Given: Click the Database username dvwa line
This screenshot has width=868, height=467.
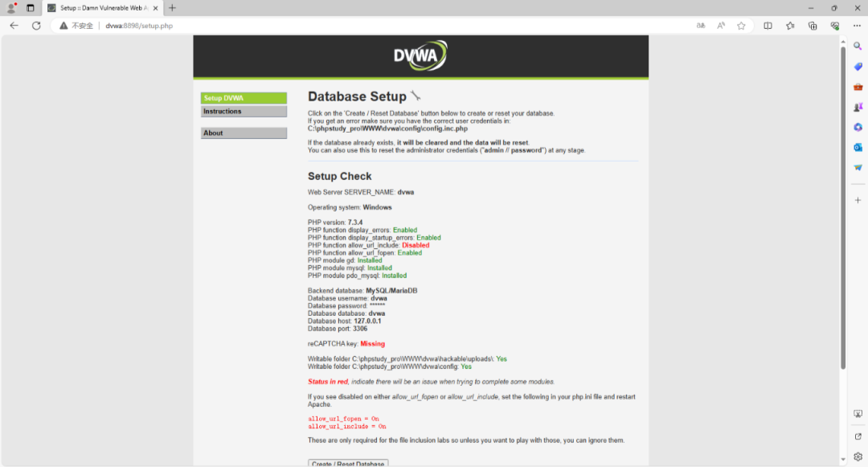Looking at the screenshot, I should [348, 298].
